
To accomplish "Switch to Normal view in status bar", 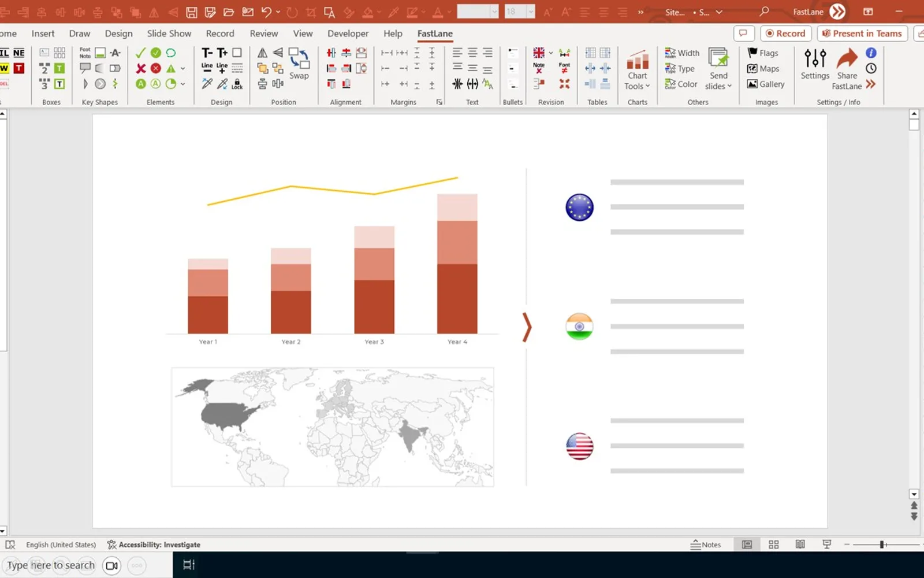I will point(747,544).
